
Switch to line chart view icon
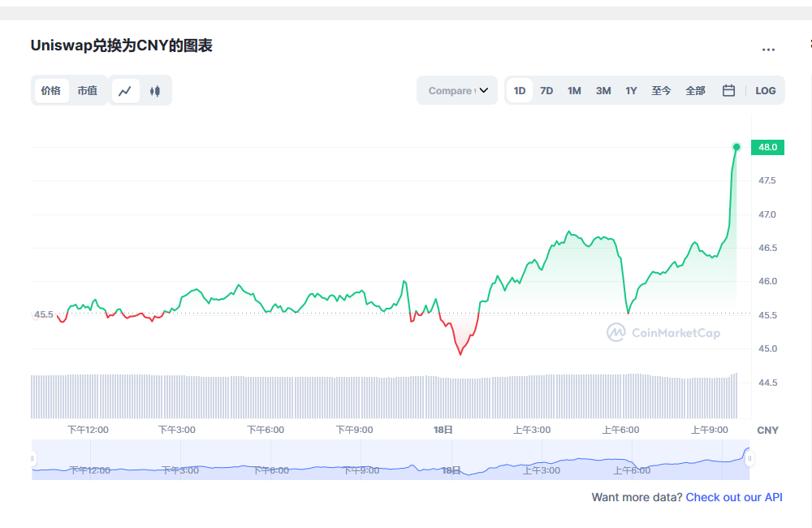point(125,91)
